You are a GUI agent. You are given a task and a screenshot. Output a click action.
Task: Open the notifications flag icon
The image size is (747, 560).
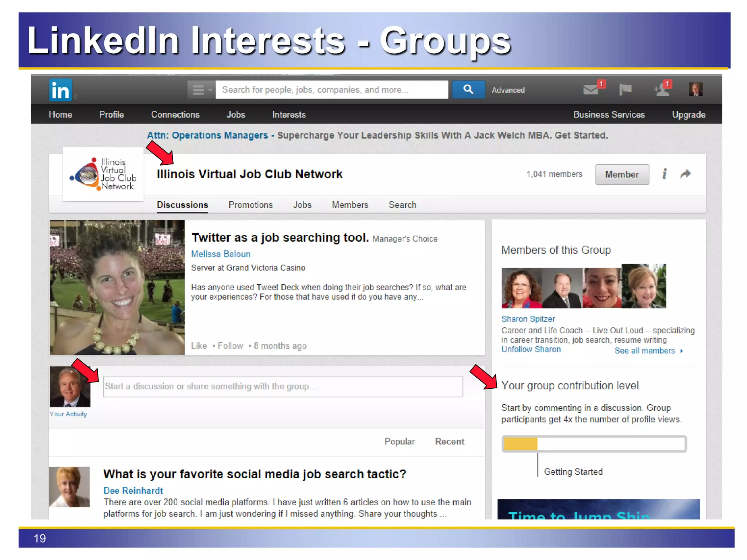click(625, 89)
